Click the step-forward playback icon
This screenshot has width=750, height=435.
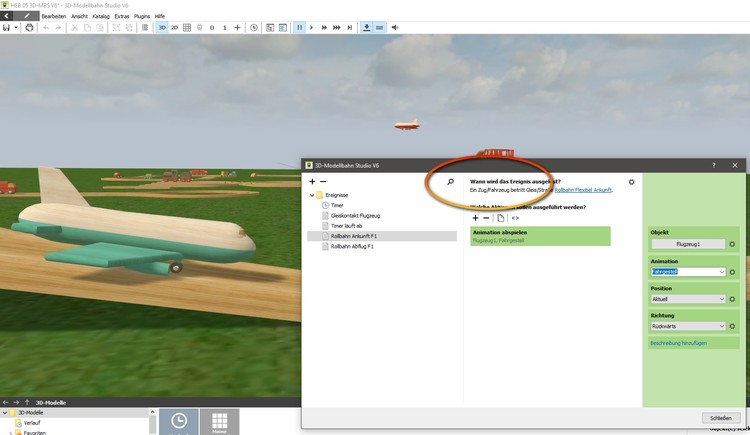point(350,28)
